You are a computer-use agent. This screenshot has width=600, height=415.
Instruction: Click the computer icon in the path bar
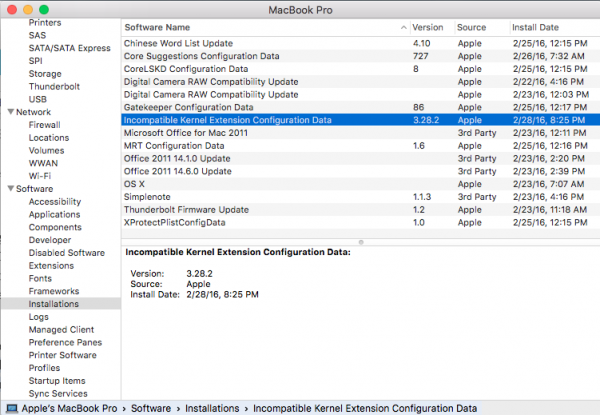click(x=10, y=408)
